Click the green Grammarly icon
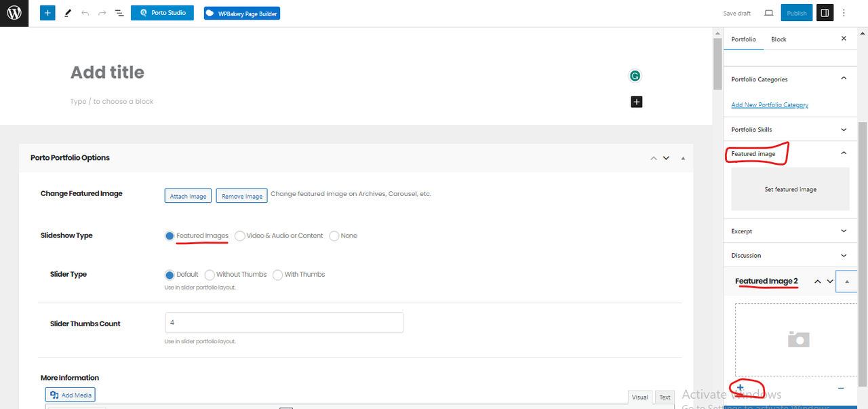Viewport: 868px width, 409px height. pyautogui.click(x=635, y=76)
